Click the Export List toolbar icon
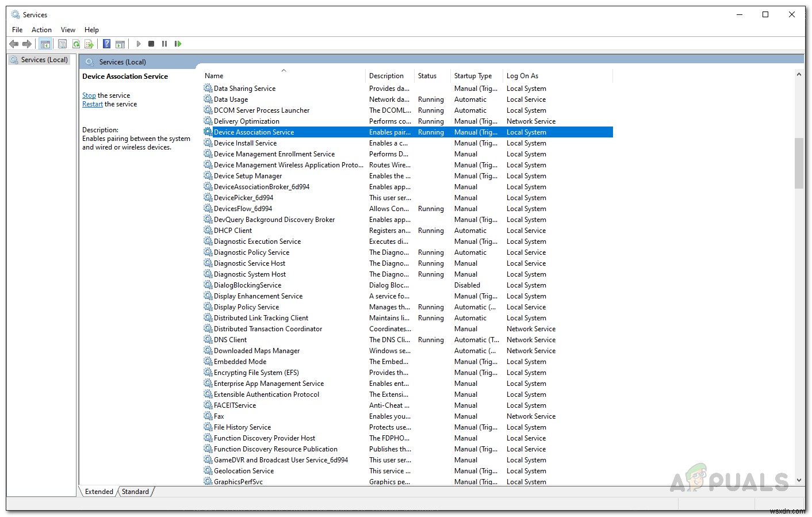Screen dimensions: 812x517 coord(89,44)
